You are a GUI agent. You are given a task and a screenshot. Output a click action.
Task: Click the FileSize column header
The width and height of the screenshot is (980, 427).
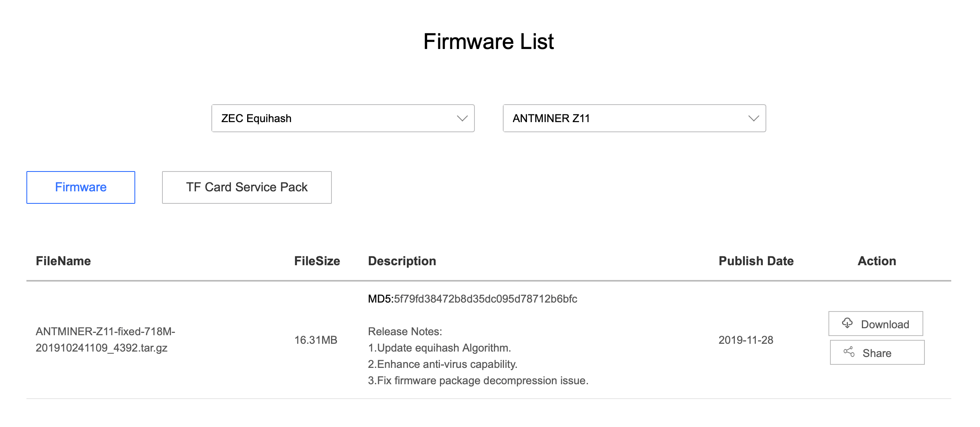click(317, 261)
